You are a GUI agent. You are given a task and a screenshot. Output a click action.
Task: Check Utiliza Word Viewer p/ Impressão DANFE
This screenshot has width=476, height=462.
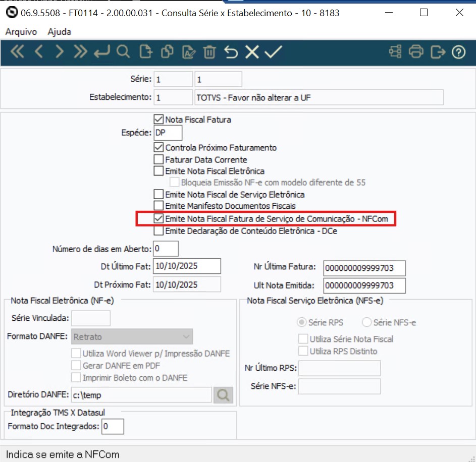point(76,353)
